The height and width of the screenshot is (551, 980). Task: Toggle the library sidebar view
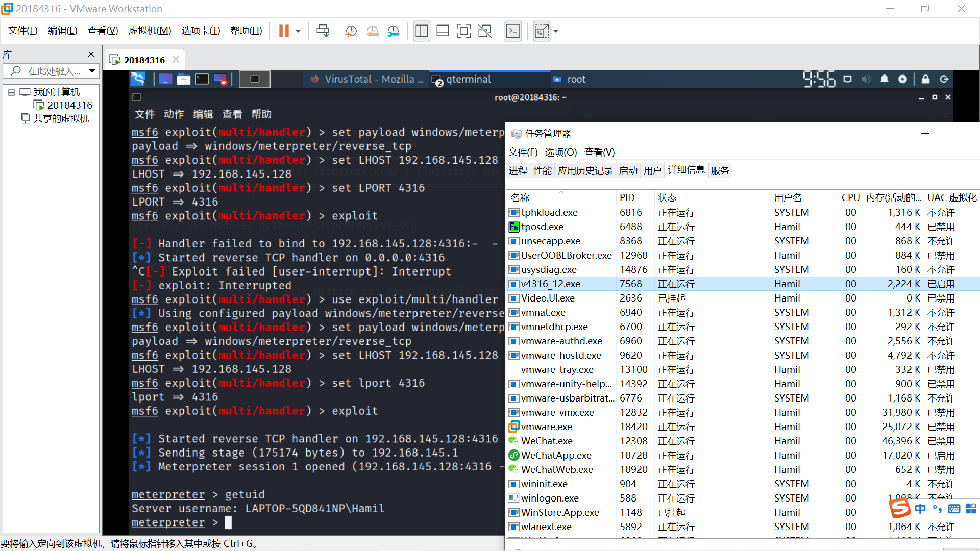point(422,31)
